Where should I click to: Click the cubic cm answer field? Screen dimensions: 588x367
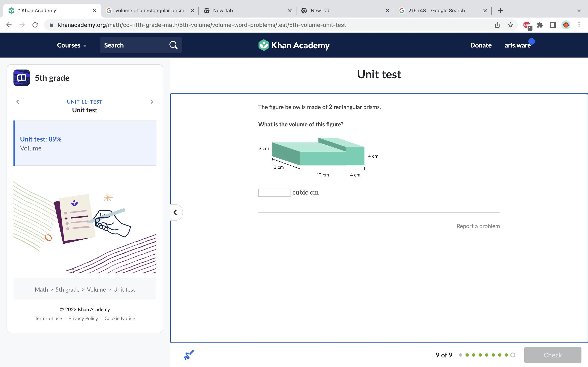274,193
